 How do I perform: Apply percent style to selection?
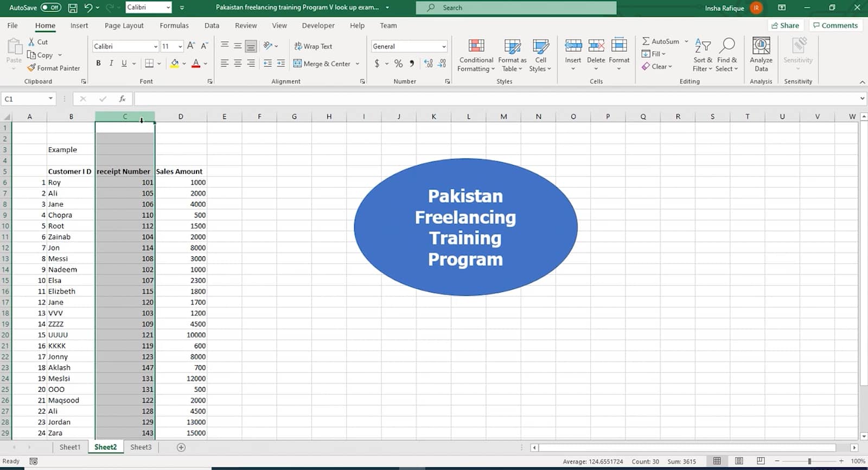coord(398,63)
